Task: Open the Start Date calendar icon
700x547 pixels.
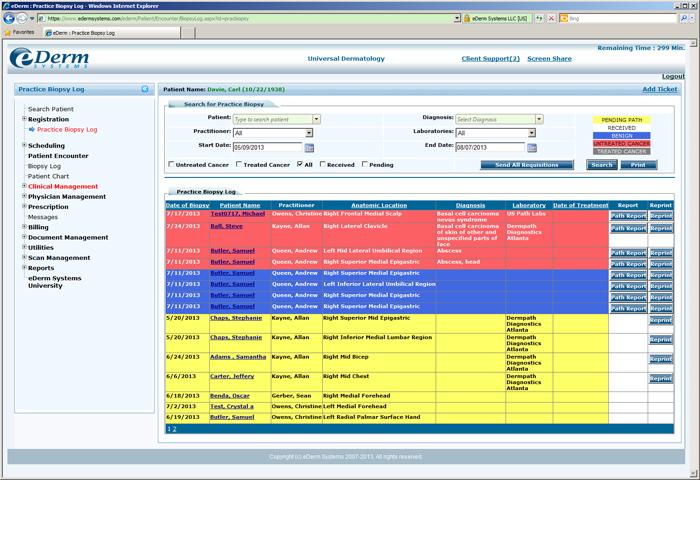Action: coord(309,147)
